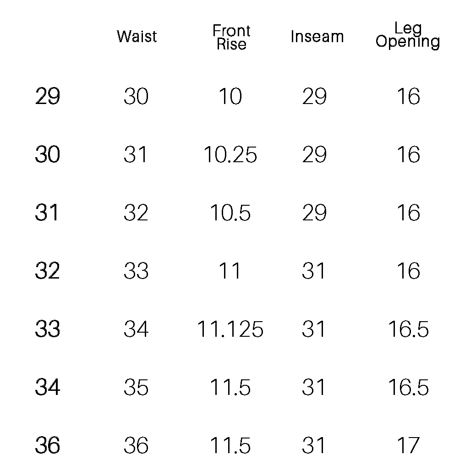The image size is (476, 471).
Task: Click waist value 30 in size 29 row
Action: click(x=136, y=97)
